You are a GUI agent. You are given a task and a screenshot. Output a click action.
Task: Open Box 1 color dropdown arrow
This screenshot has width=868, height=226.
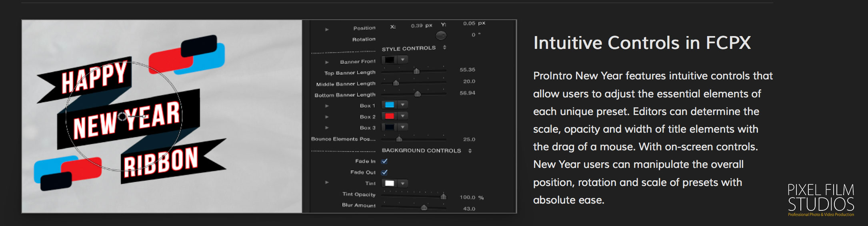(403, 105)
